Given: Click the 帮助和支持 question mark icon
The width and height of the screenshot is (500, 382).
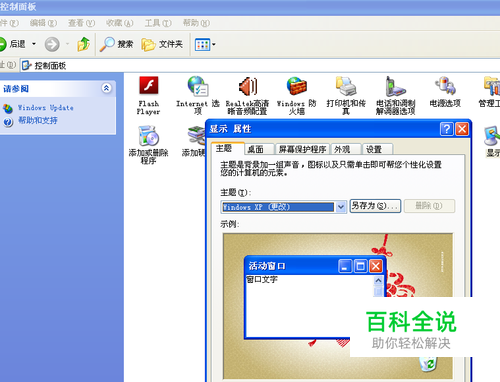Looking at the screenshot, I should click(x=8, y=122).
